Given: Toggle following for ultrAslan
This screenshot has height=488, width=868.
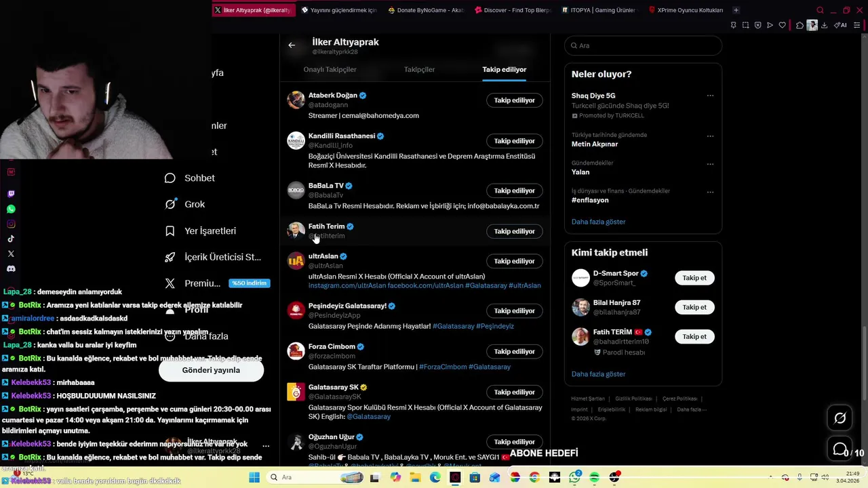Looking at the screenshot, I should (x=514, y=261).
